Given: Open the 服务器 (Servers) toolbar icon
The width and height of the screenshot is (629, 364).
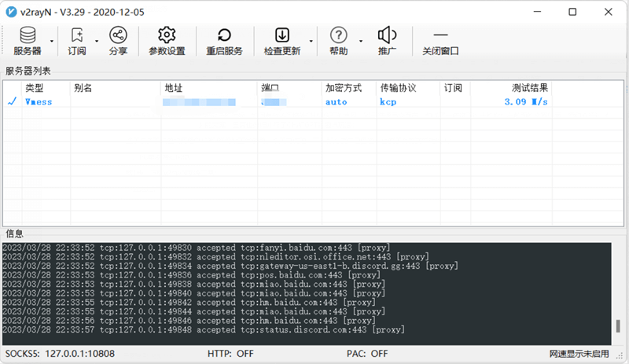Looking at the screenshot, I should (x=28, y=35).
